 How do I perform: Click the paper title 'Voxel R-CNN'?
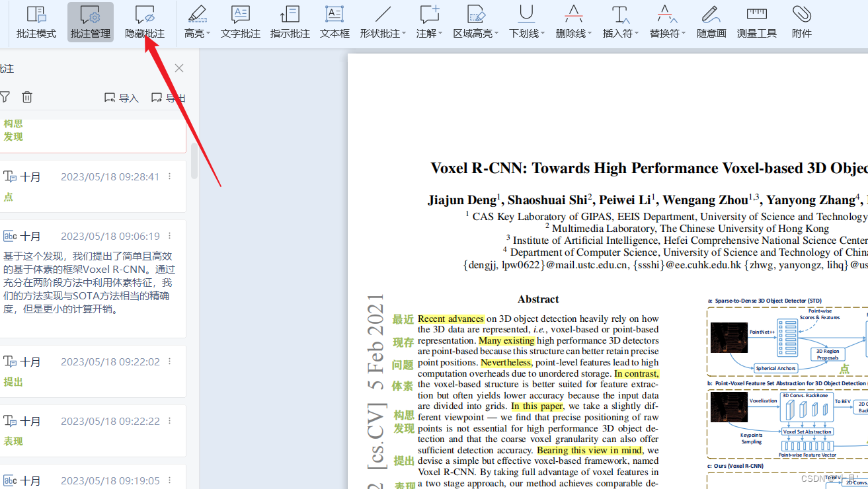click(x=649, y=168)
